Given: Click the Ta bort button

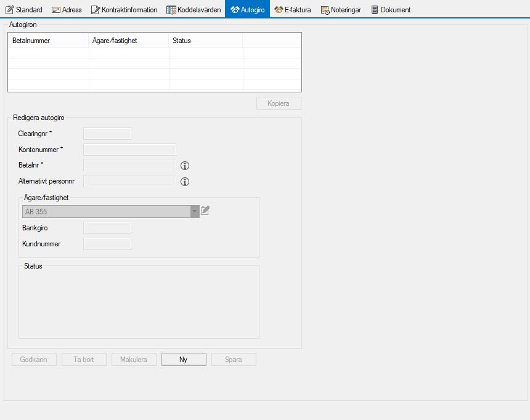Looking at the screenshot, I should pos(84,360).
